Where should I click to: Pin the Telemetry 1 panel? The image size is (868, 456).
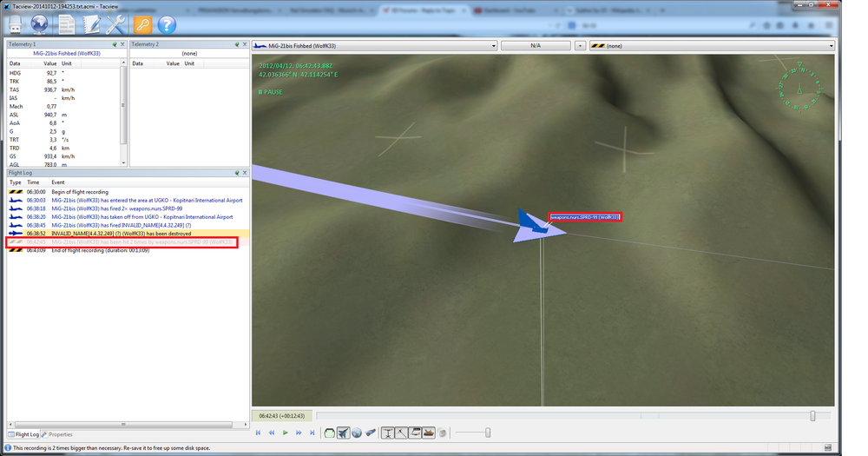click(x=115, y=44)
